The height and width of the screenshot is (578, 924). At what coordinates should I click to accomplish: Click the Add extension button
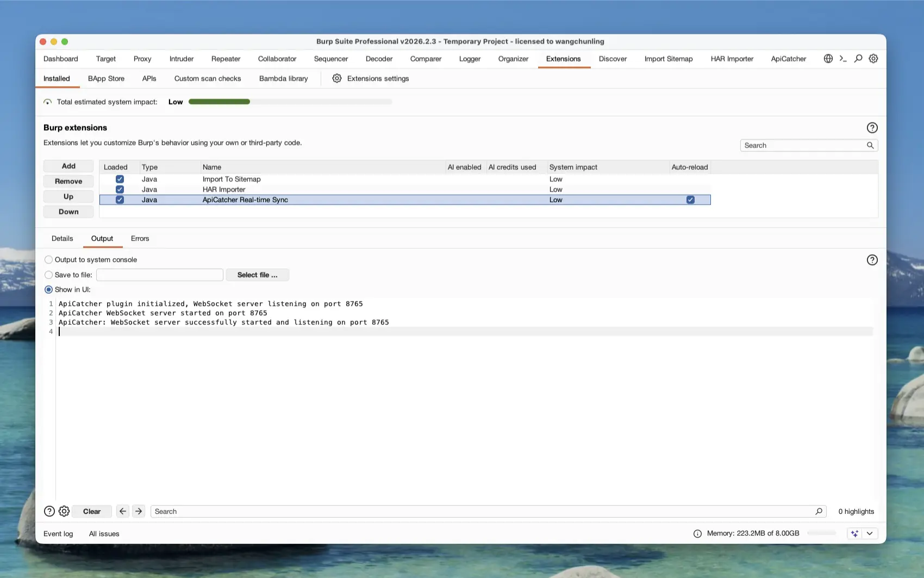click(68, 166)
